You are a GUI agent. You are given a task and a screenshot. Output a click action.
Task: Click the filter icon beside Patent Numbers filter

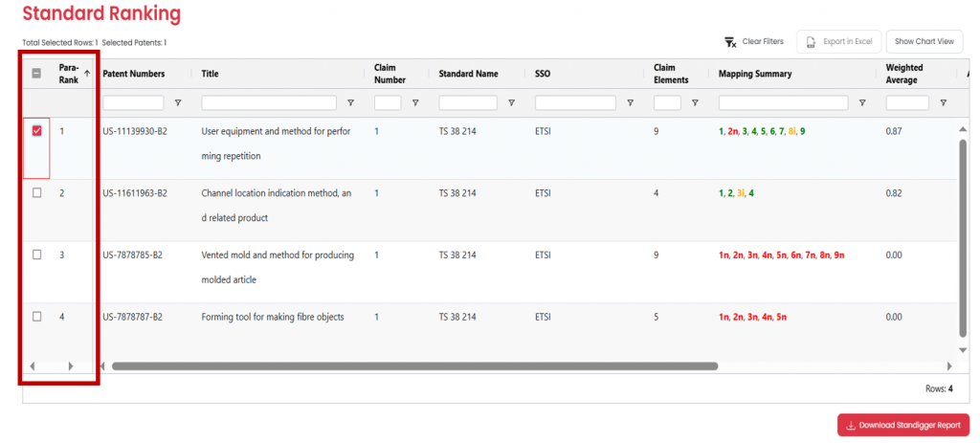tap(178, 102)
